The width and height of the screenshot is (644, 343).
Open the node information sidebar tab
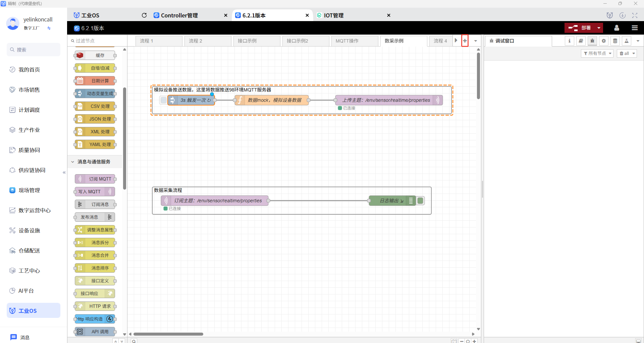tap(569, 41)
